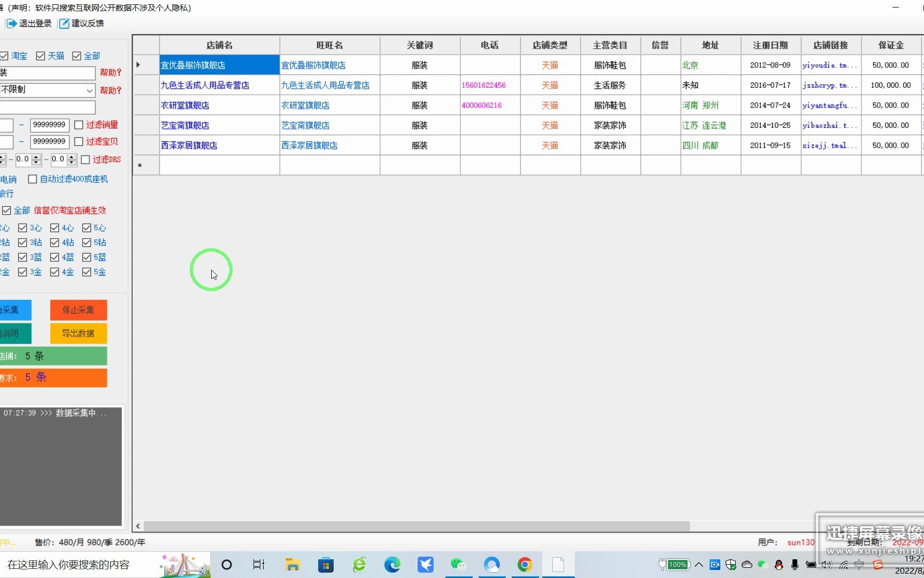Enable the 过滤宝贝 checkbox
Image resolution: width=924 pixels, height=578 pixels.
coord(79,141)
